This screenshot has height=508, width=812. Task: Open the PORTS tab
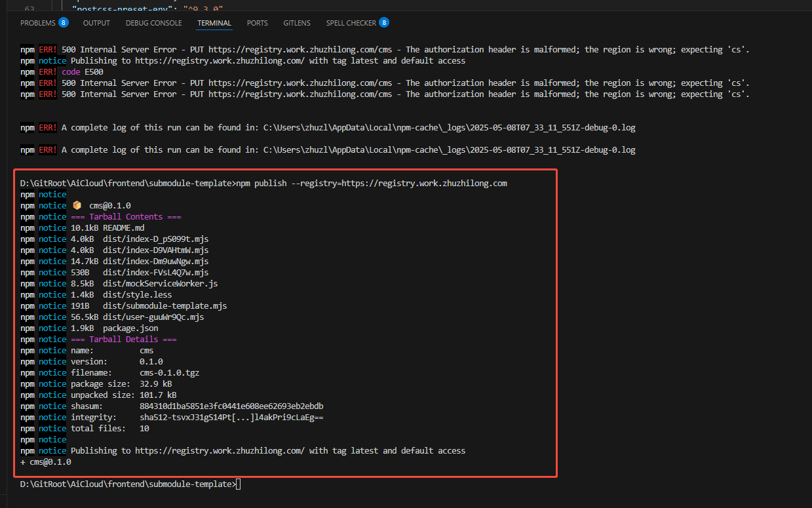[258, 23]
